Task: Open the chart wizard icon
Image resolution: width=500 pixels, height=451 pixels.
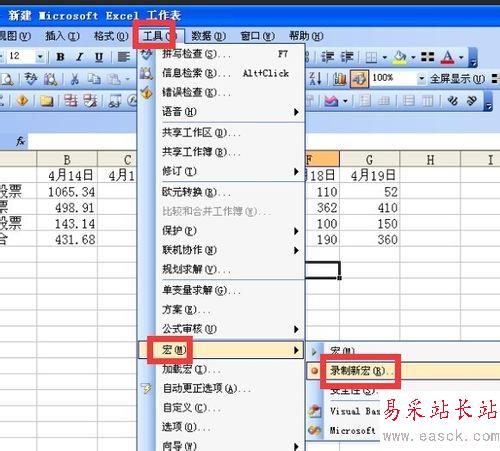Action: [340, 79]
